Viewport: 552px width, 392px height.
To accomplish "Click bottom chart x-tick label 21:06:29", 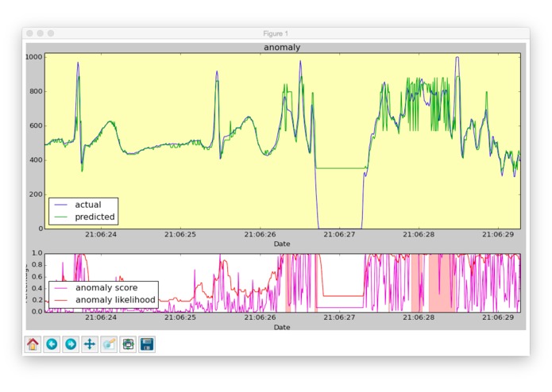I will click(x=498, y=317).
